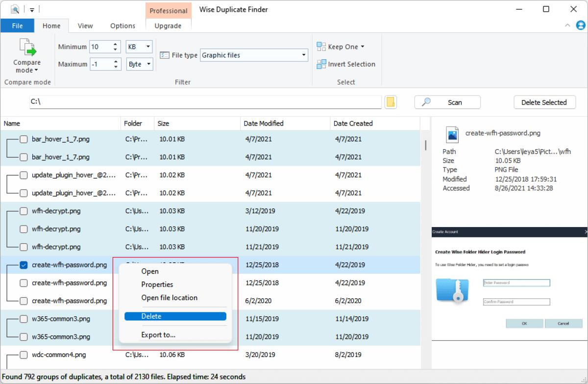Select Open file location from context menu
The height and width of the screenshot is (384, 588).
[169, 298]
